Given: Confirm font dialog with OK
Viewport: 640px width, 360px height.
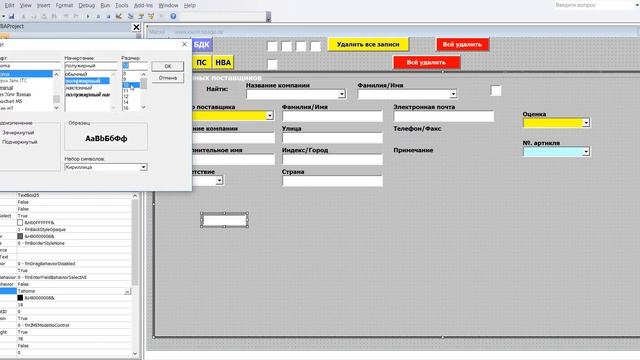Looking at the screenshot, I should pos(168,66).
